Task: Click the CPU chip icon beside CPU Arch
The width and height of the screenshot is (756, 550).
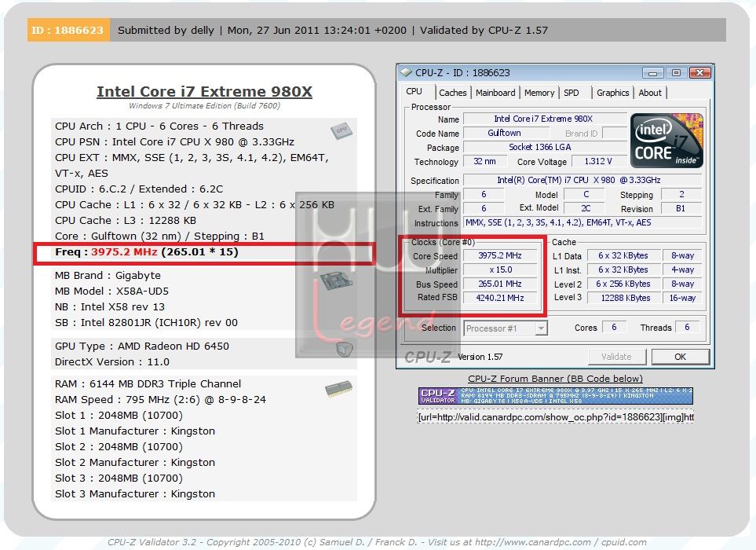Action: (341, 130)
